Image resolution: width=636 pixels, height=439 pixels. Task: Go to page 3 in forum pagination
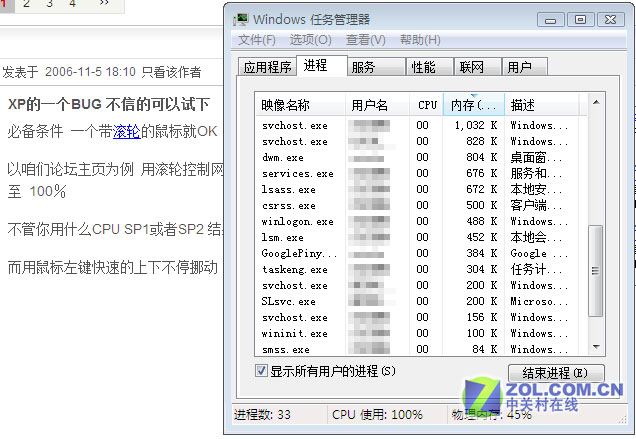(49, 4)
